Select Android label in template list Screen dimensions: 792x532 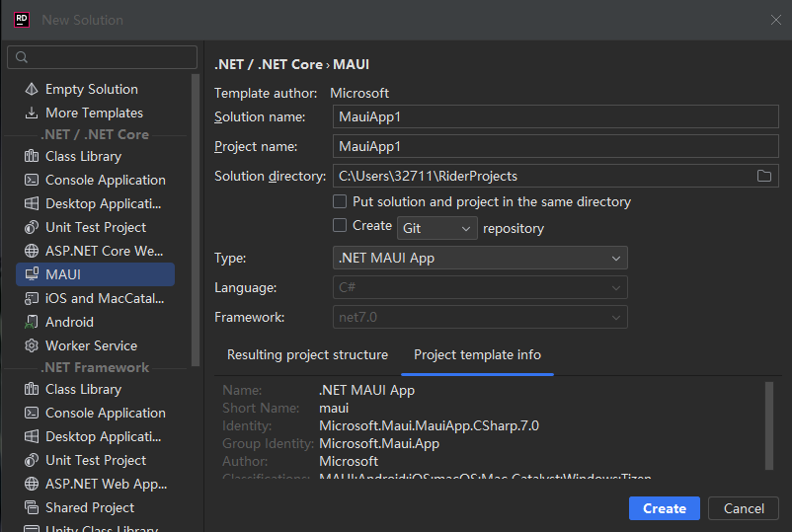click(x=69, y=322)
